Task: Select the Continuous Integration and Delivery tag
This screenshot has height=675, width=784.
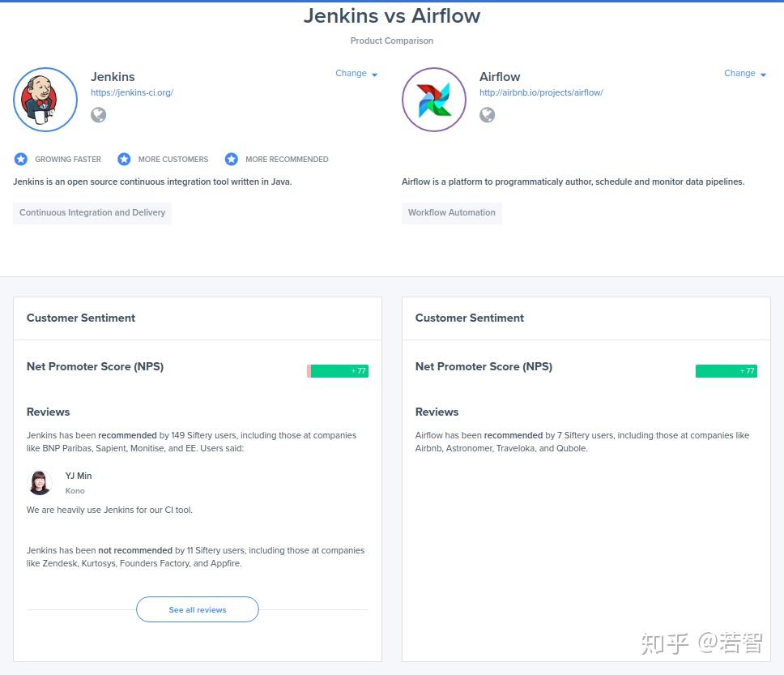Action: coord(92,212)
